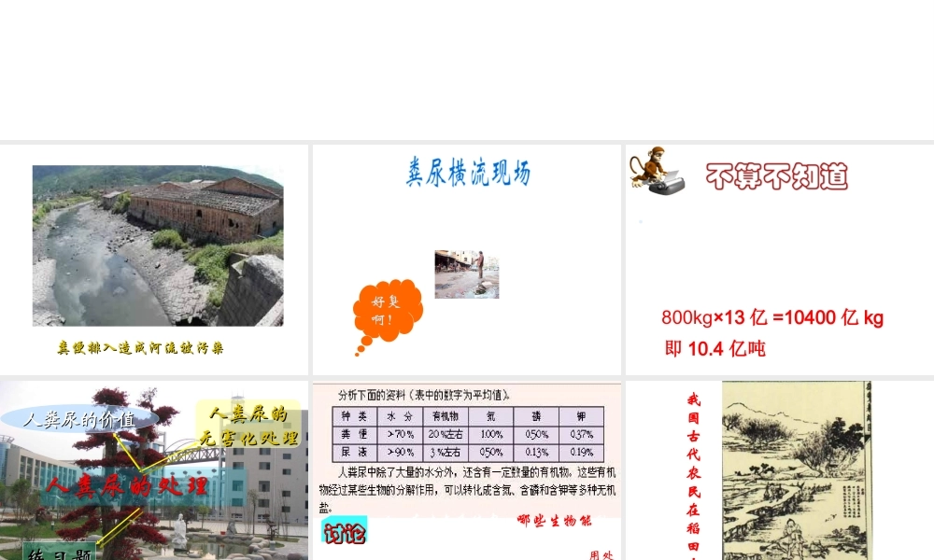Click the 20%左右 cell
The image size is (934, 560).
(x=446, y=434)
